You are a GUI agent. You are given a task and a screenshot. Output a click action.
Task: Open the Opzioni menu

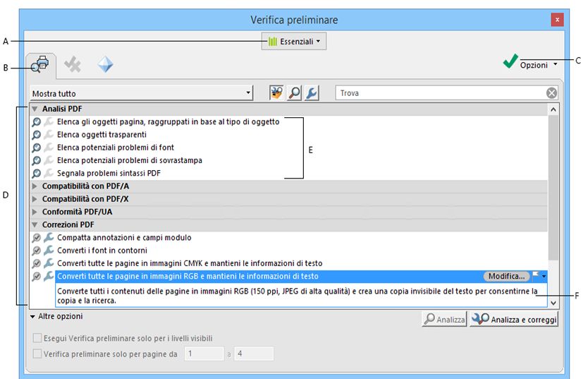[539, 65]
